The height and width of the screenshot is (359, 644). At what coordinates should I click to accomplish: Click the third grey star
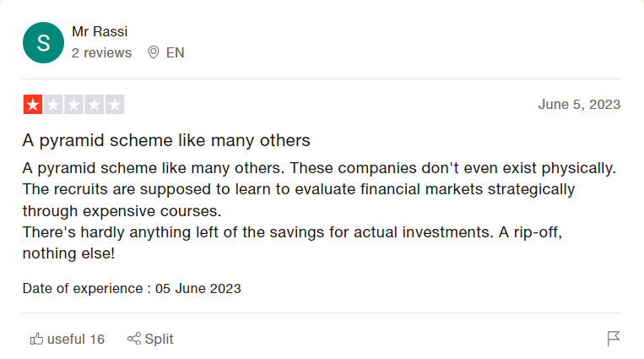pos(74,105)
